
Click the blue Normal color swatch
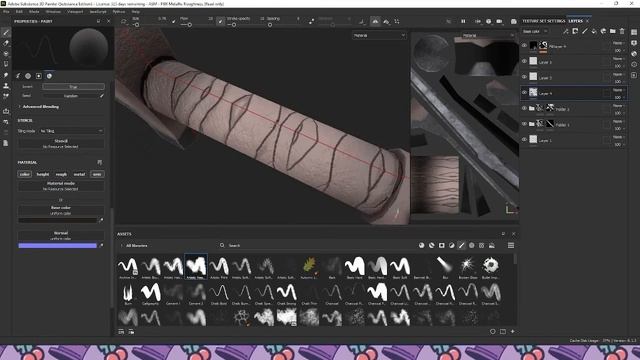click(x=58, y=246)
